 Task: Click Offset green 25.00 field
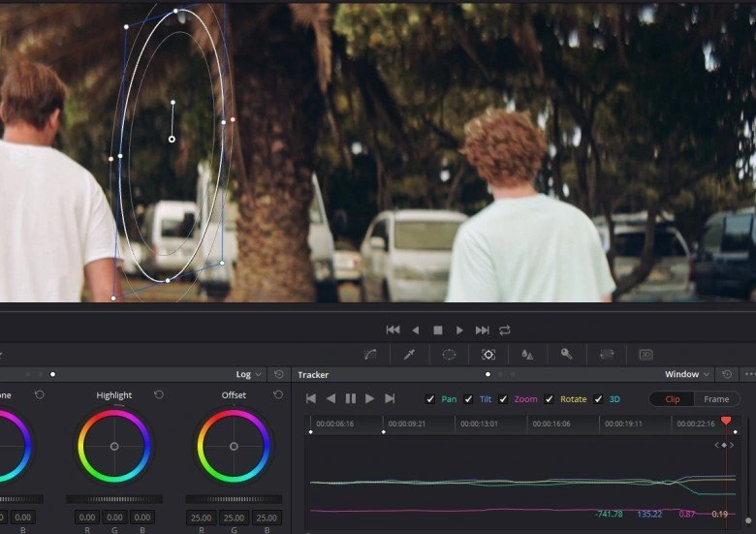(x=234, y=518)
